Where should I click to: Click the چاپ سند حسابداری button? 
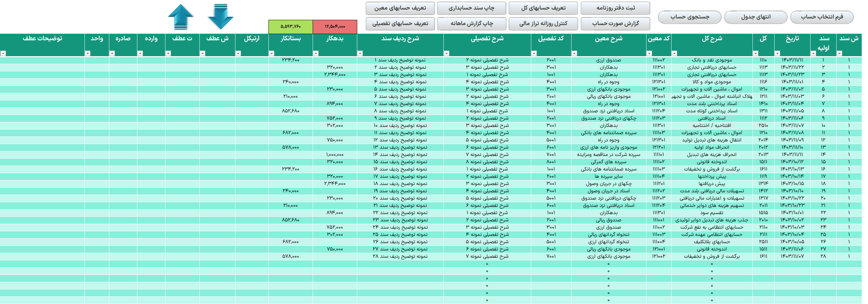point(471,8)
